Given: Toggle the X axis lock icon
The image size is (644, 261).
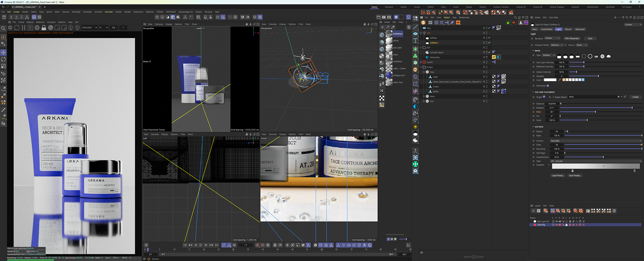Looking at the screenshot, I should [11, 17].
